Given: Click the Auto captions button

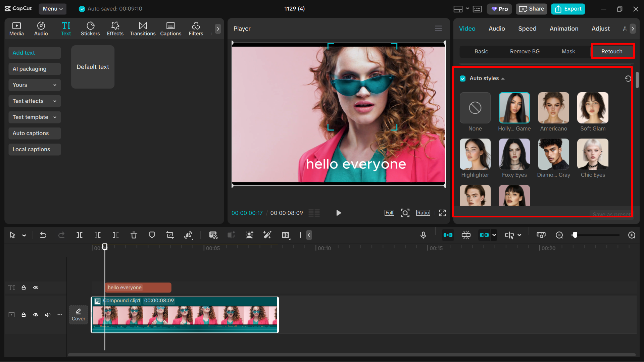Looking at the screenshot, I should click(x=35, y=133).
